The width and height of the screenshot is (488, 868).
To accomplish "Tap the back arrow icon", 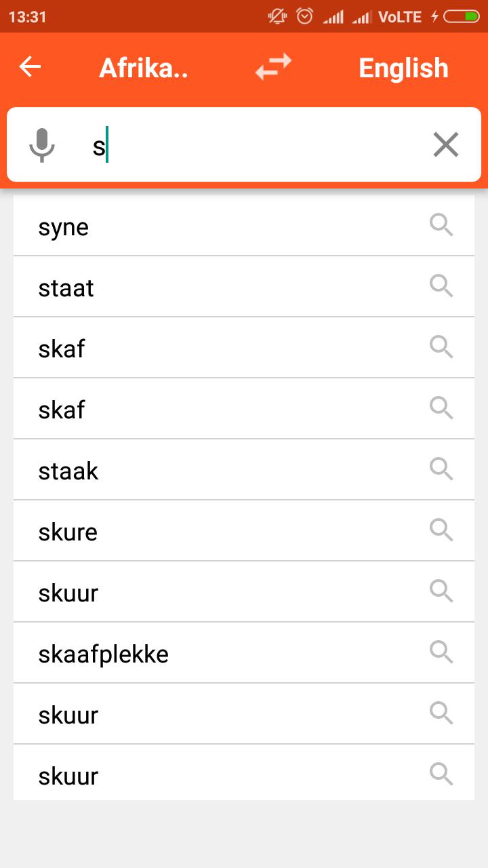I will pyautogui.click(x=30, y=66).
